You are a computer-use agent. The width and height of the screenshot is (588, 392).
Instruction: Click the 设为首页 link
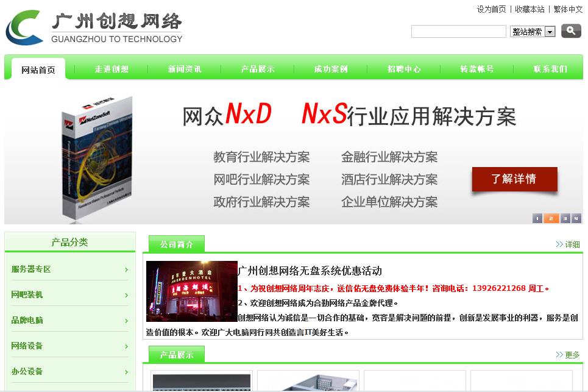click(491, 10)
